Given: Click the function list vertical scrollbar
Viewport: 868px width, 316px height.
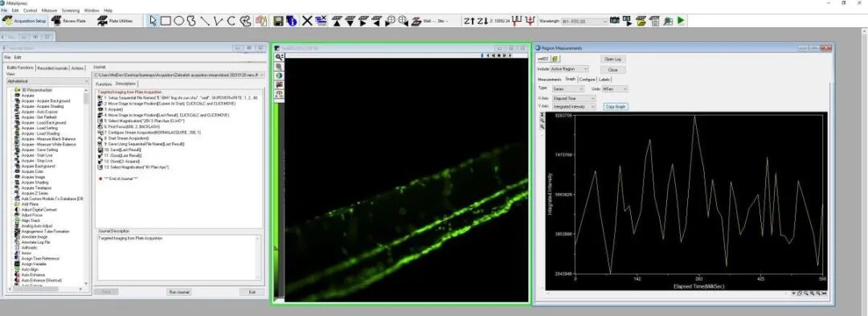Looking at the screenshot, I should pyautogui.click(x=87, y=187).
